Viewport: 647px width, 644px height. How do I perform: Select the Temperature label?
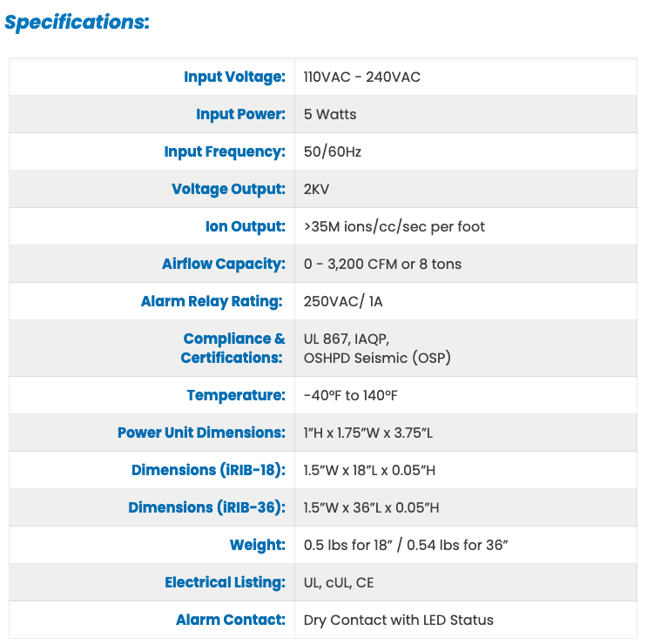click(x=236, y=395)
